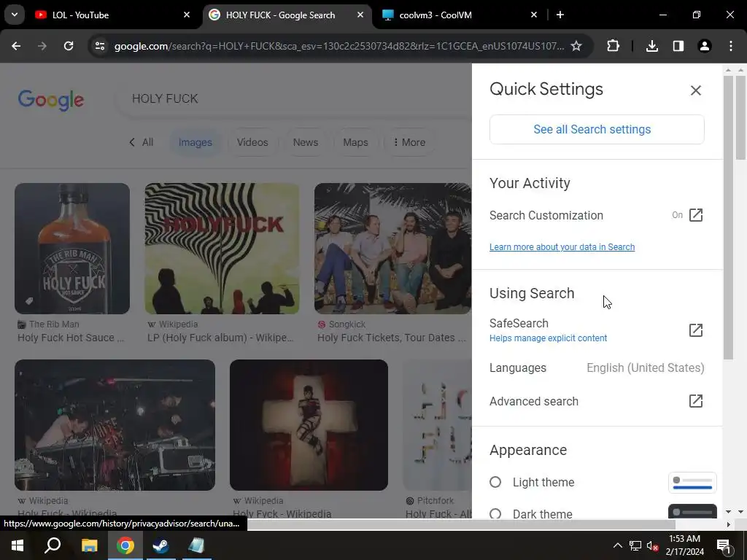The width and height of the screenshot is (747, 560).
Task: Select the Maps search tab
Action: (x=355, y=142)
